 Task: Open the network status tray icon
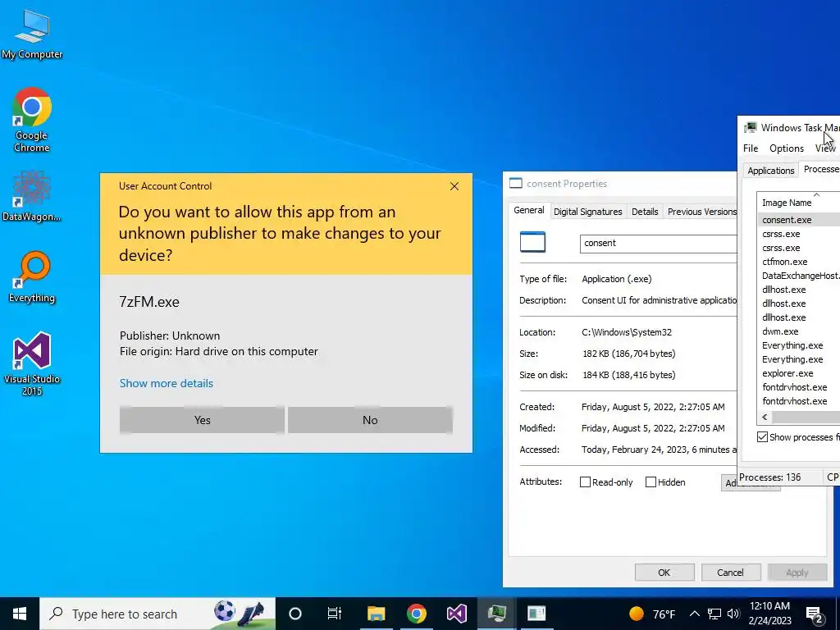[714, 614]
